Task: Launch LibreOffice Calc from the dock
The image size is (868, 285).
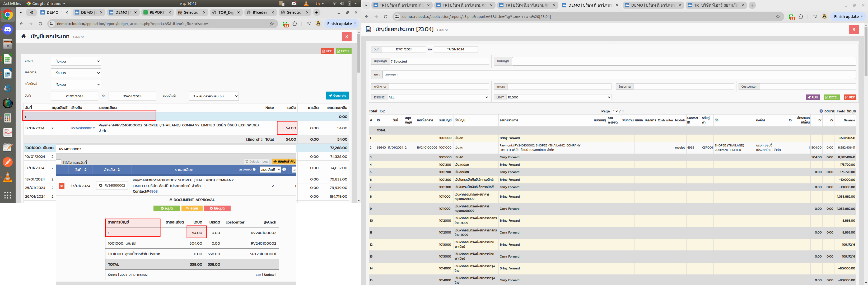Action: coord(7,59)
